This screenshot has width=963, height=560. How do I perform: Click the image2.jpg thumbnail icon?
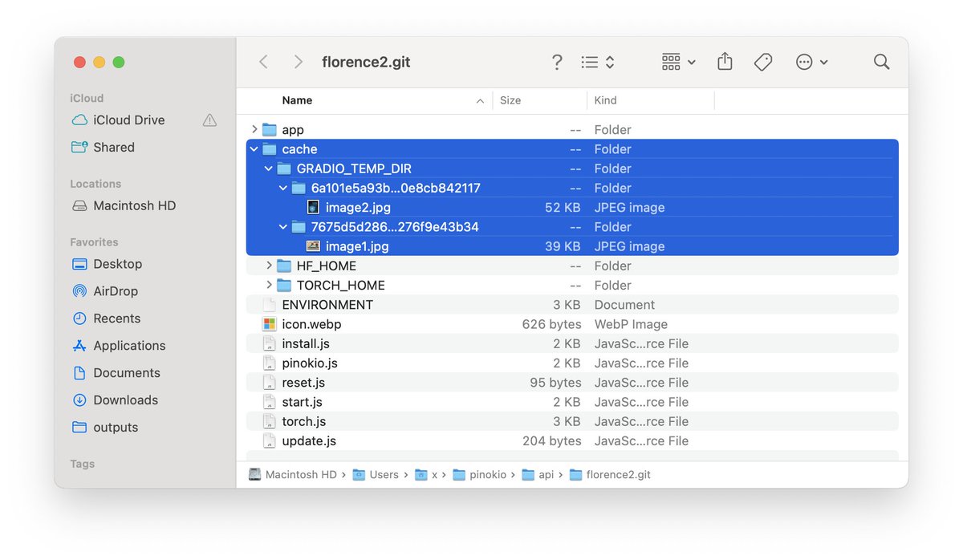313,207
